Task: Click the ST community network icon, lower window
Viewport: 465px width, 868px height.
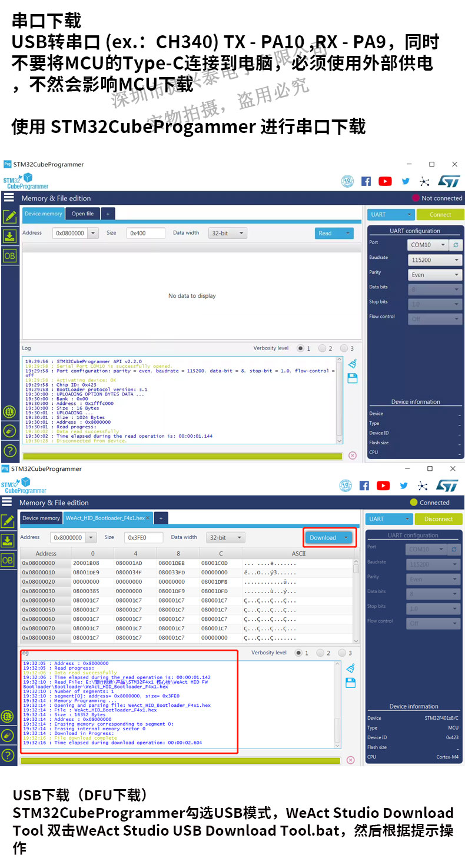Action: tap(423, 485)
